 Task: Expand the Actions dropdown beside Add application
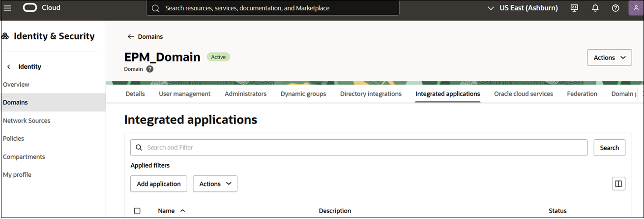215,184
